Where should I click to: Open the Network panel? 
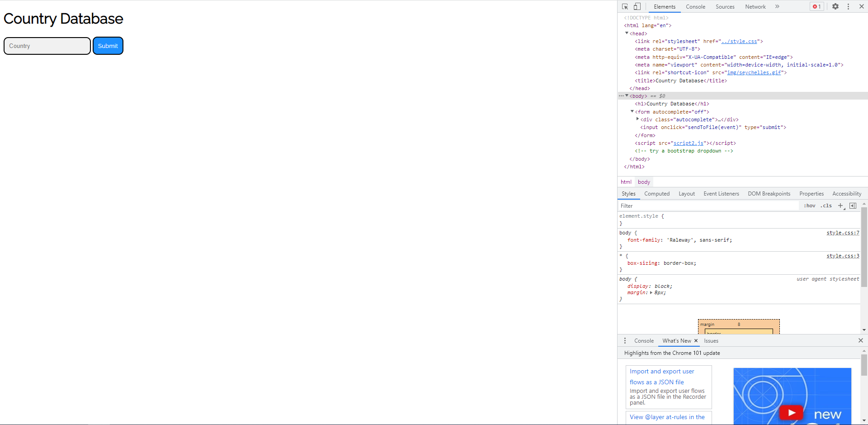tap(755, 6)
